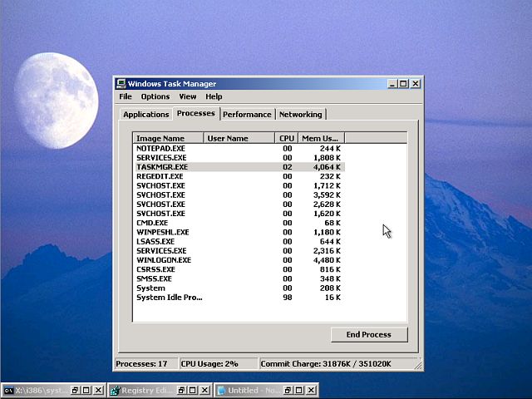
Task: Switch to the Performance tab
Action: 247,115
